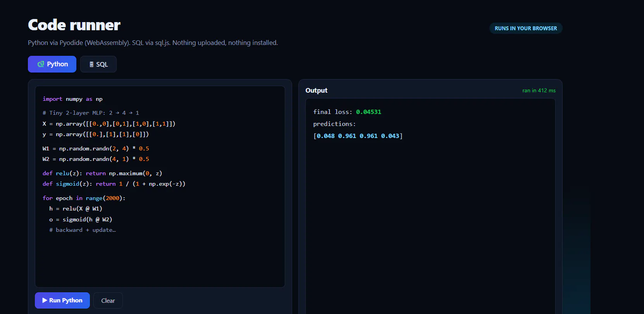Click the 'X = np.array' code line
The image size is (644, 314).
tap(109, 124)
